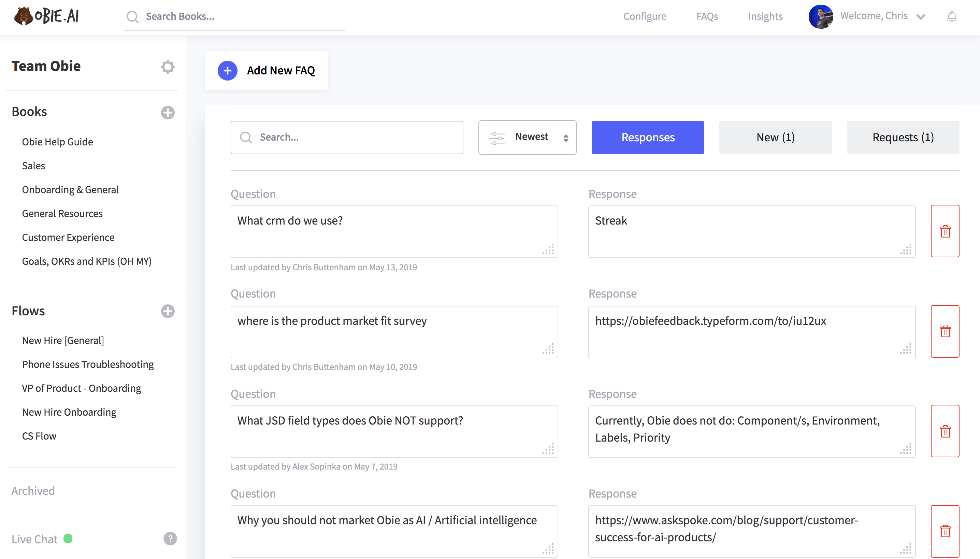Open Phone Issues Troubleshooting flow
The width and height of the screenshot is (980, 559).
point(87,364)
